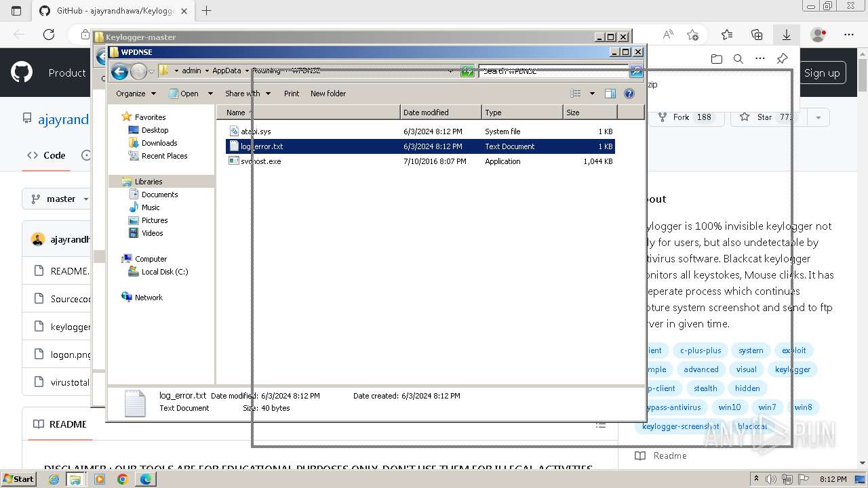Select Network in navigation pane
This screenshot has width=868, height=488.
pyautogui.click(x=149, y=298)
